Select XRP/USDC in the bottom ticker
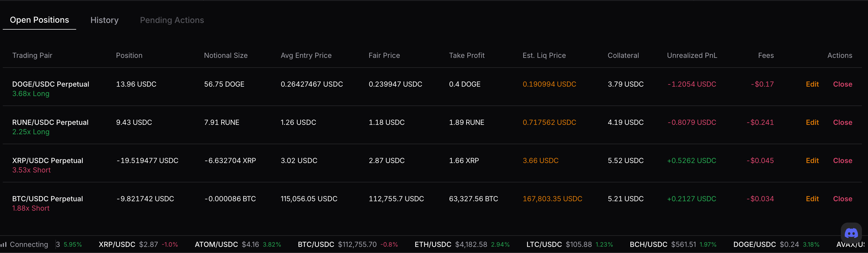Screen dimensions: 868x253 (117, 244)
